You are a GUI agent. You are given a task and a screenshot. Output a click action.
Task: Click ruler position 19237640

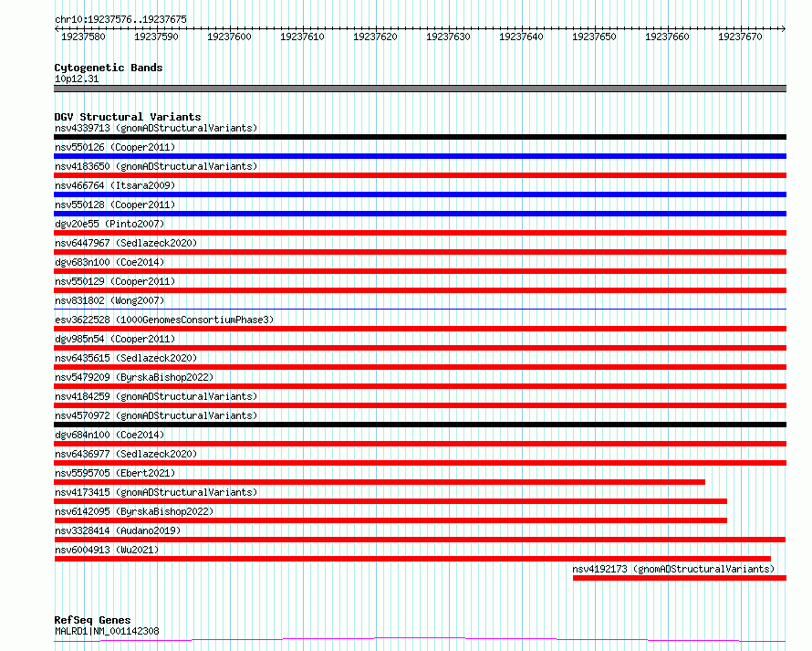click(x=522, y=37)
